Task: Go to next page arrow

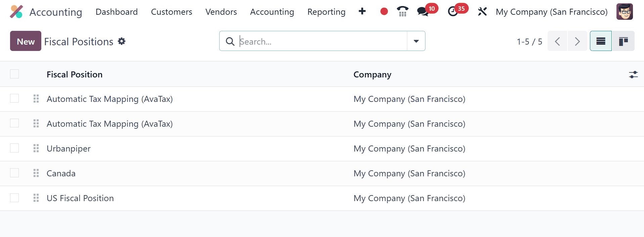Action: click(577, 41)
